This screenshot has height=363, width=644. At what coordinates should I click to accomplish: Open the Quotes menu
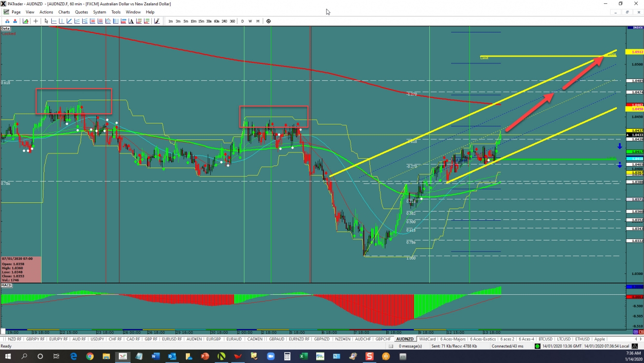[x=82, y=12]
